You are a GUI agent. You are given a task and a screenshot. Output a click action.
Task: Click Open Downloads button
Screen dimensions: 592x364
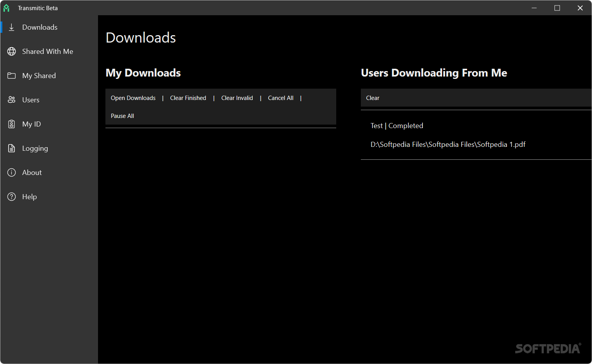click(x=133, y=98)
